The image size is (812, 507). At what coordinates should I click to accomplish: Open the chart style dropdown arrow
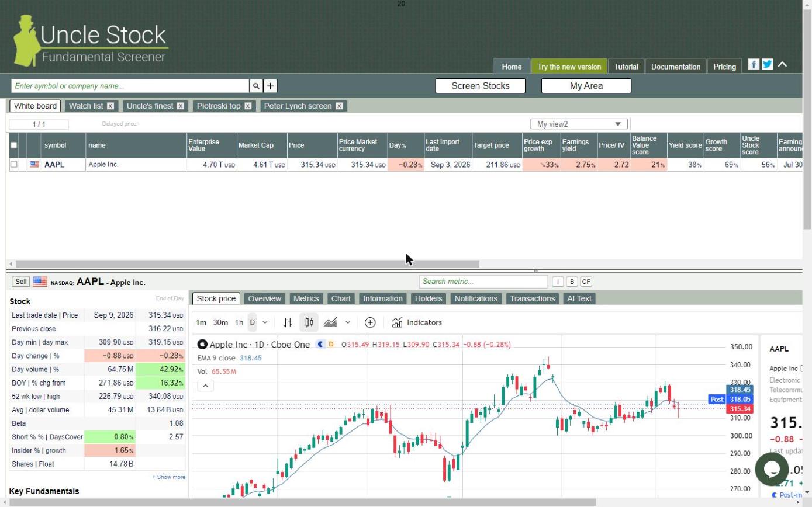pos(348,322)
